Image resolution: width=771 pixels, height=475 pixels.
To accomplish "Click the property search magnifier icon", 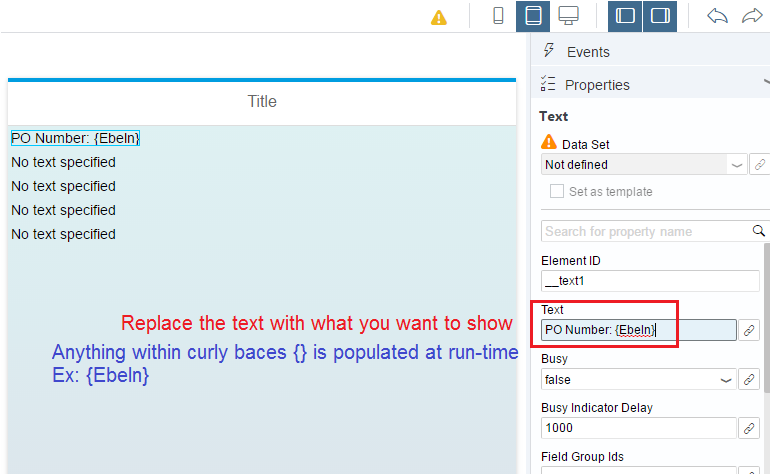I will click(x=759, y=231).
